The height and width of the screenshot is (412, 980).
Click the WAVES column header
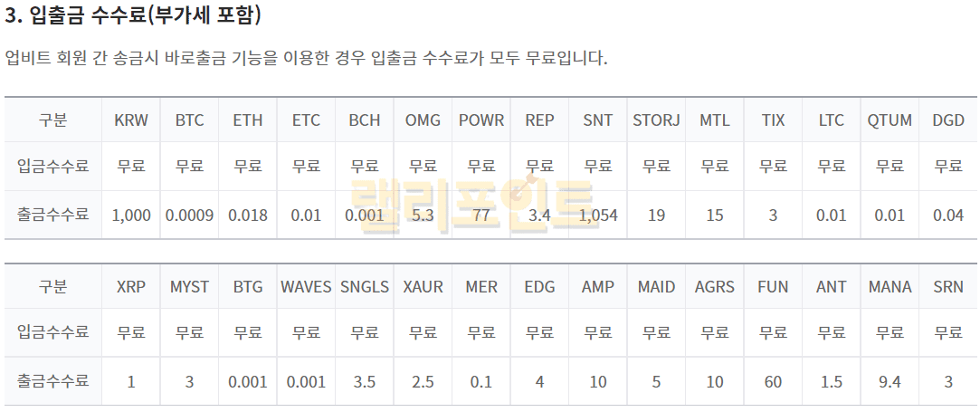coord(306,286)
